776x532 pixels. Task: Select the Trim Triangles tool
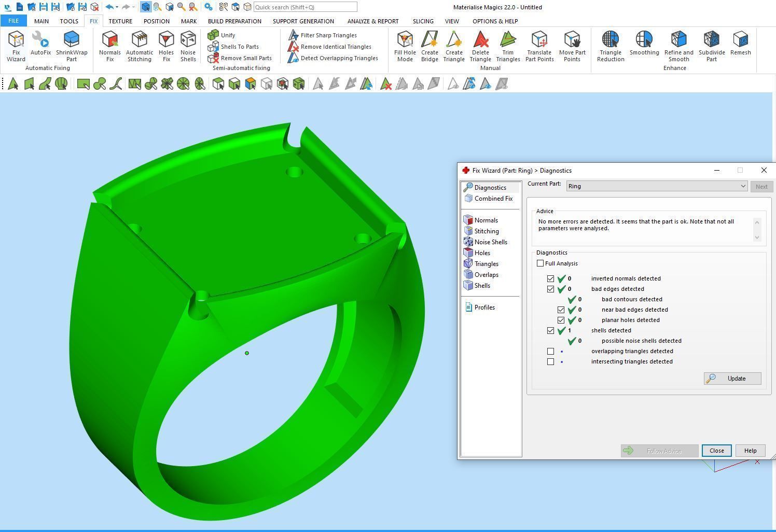pyautogui.click(x=508, y=46)
